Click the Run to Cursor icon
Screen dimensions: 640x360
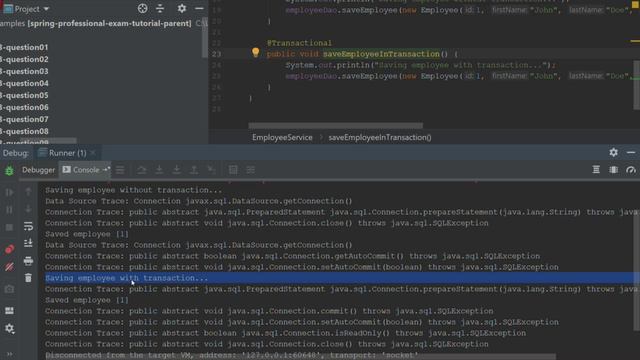(211, 170)
